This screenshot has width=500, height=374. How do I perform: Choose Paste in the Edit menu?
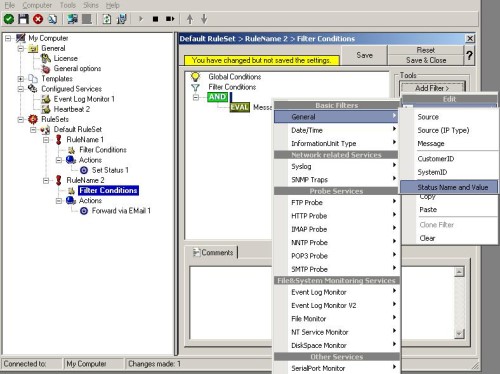(x=449, y=210)
